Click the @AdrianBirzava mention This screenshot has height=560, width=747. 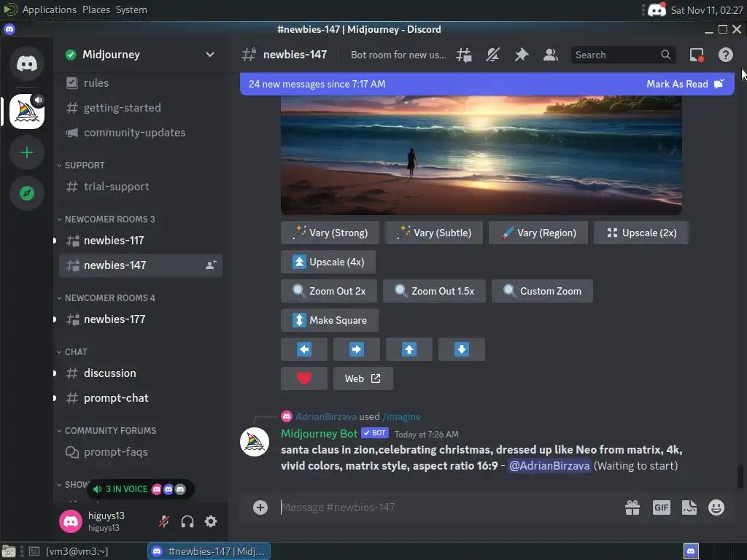[549, 466]
